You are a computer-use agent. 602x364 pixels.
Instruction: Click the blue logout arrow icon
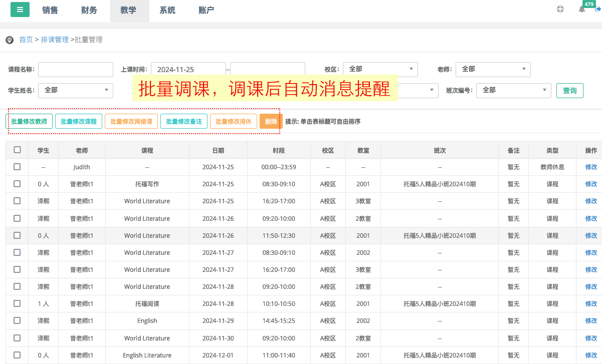tap(597, 9)
